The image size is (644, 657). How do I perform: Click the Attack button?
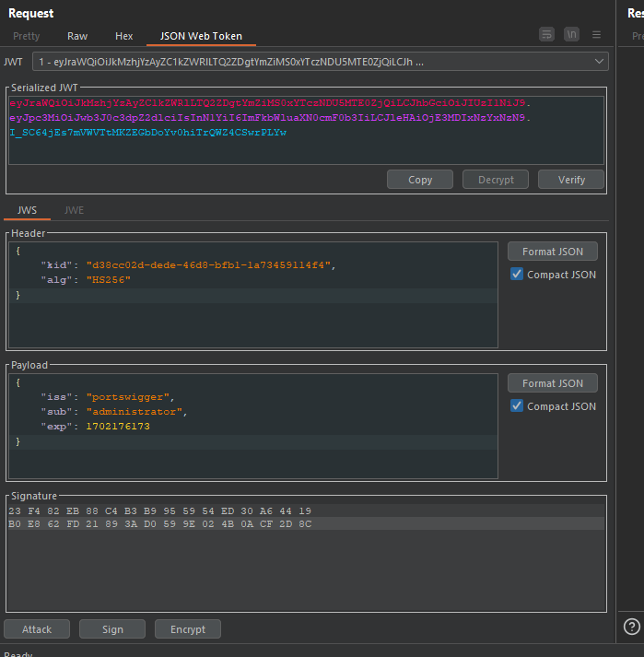(37, 629)
